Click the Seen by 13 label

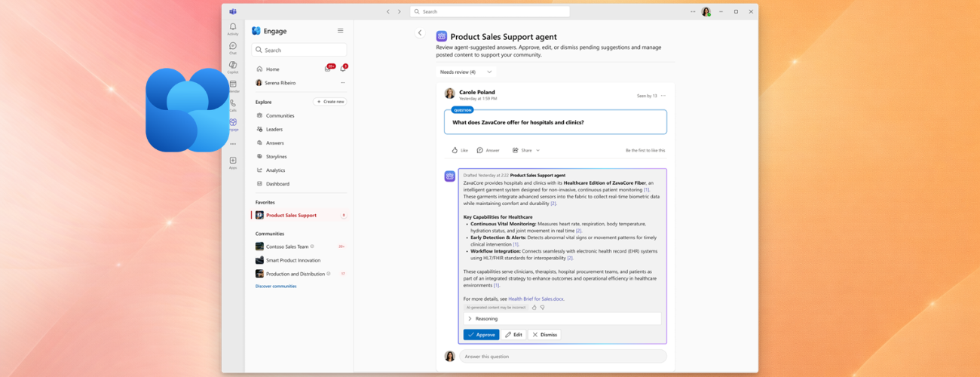pyautogui.click(x=647, y=96)
